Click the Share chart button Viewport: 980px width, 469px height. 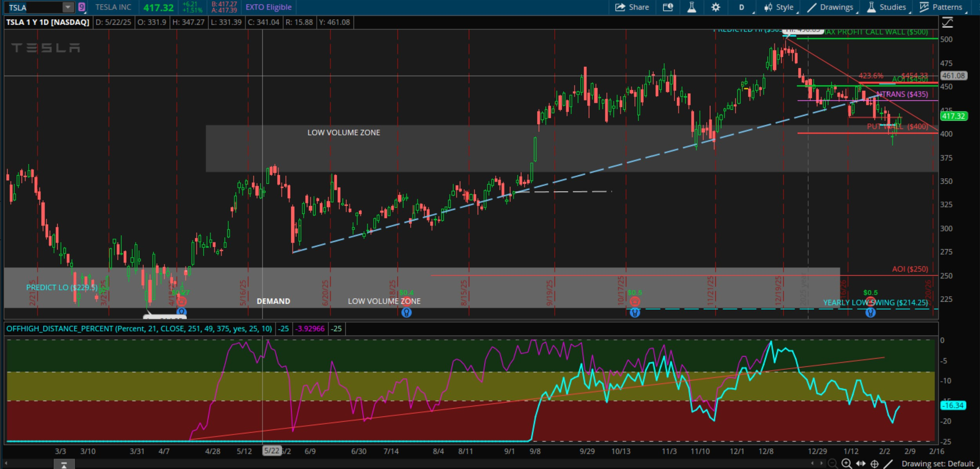[x=632, y=7]
